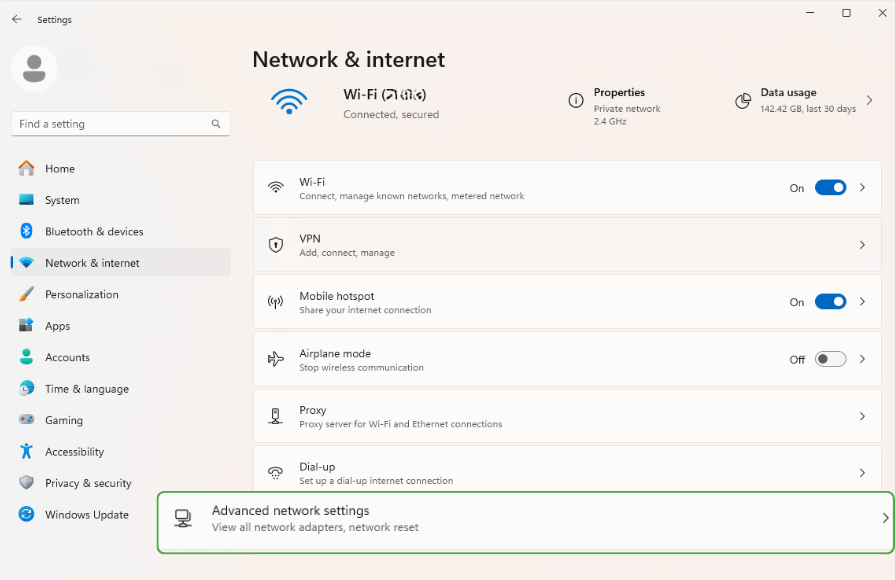This screenshot has height=580, width=895.
Task: Click the Windows Update icon
Action: point(26,514)
